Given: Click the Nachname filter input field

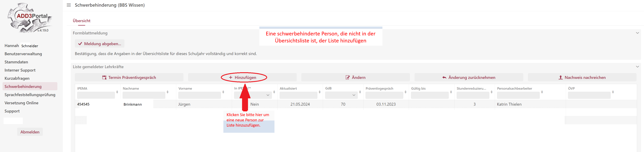Looking at the screenshot, I should 144,95.
